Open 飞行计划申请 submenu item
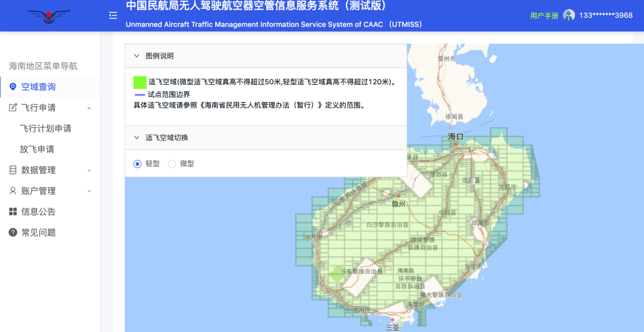 point(45,128)
